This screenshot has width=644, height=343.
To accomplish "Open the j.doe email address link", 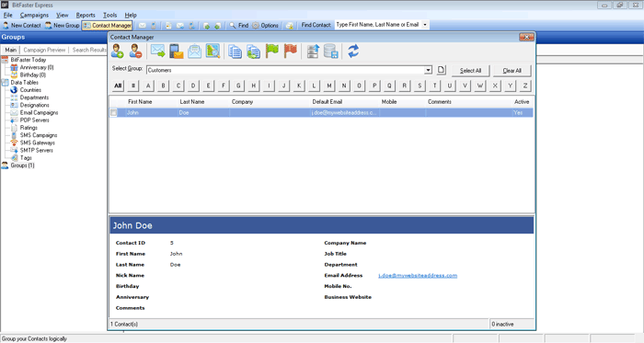I will 418,276.
